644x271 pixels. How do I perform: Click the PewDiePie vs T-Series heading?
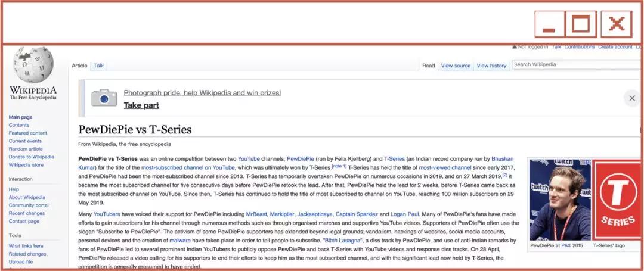coord(135,130)
